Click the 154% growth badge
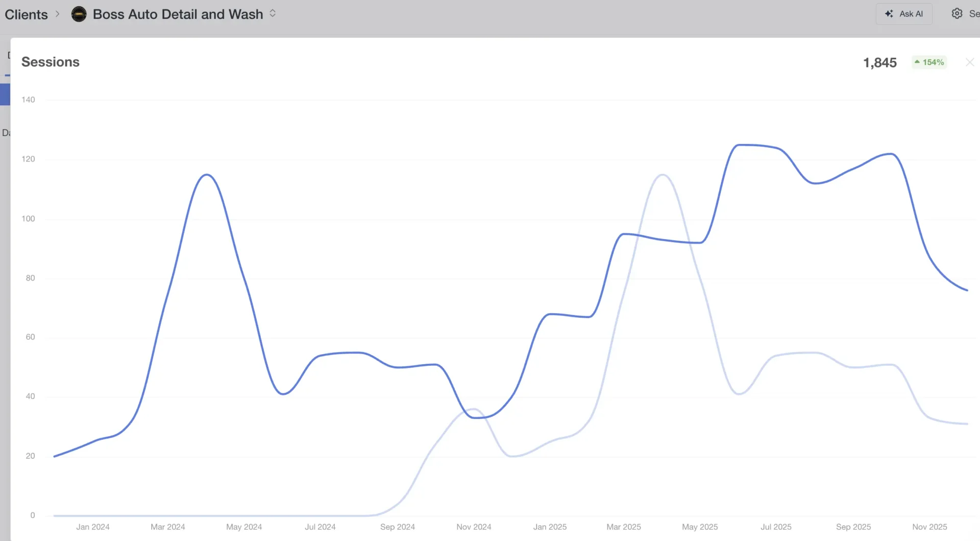980x541 pixels. 929,62
